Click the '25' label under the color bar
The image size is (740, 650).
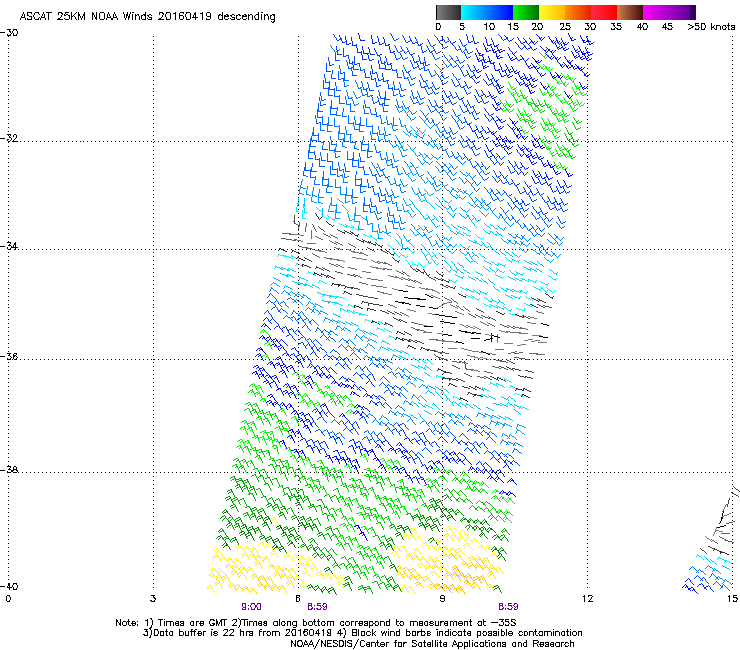pyautogui.click(x=565, y=27)
